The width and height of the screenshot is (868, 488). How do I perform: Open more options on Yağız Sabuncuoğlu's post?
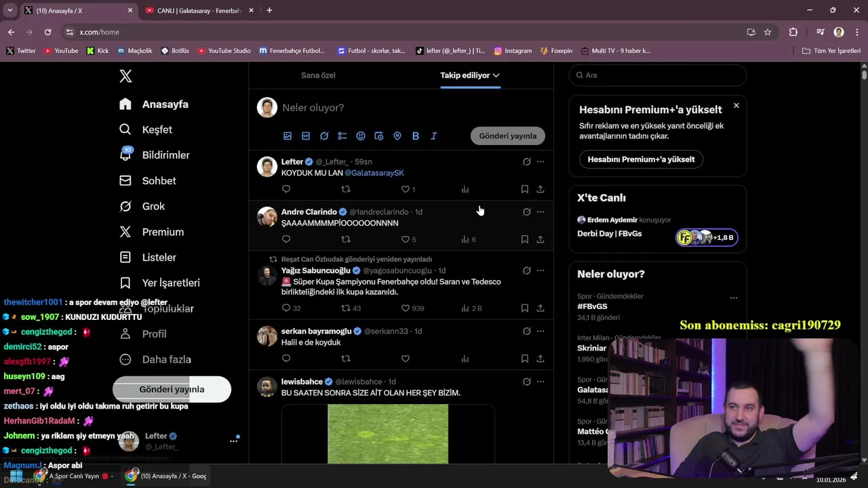tap(540, 270)
